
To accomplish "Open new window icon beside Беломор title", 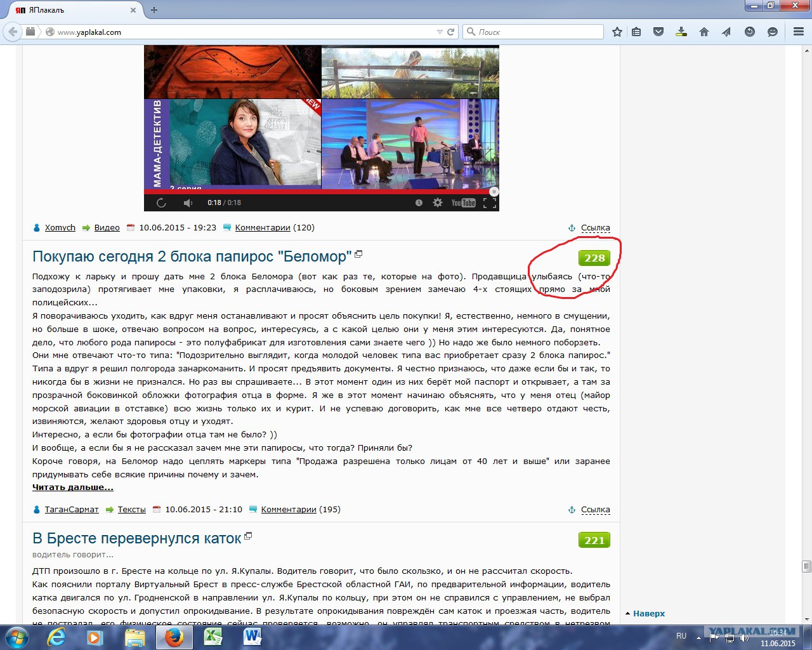I will [358, 254].
